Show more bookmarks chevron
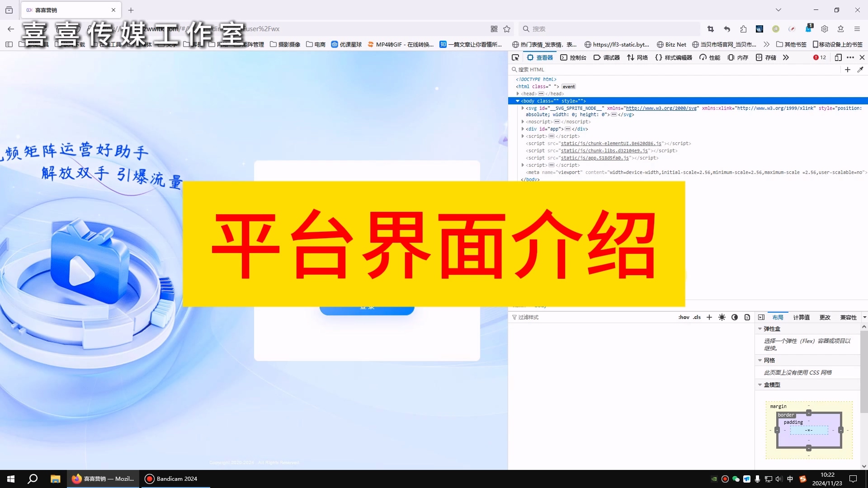Image resolution: width=868 pixels, height=488 pixels. [x=766, y=44]
